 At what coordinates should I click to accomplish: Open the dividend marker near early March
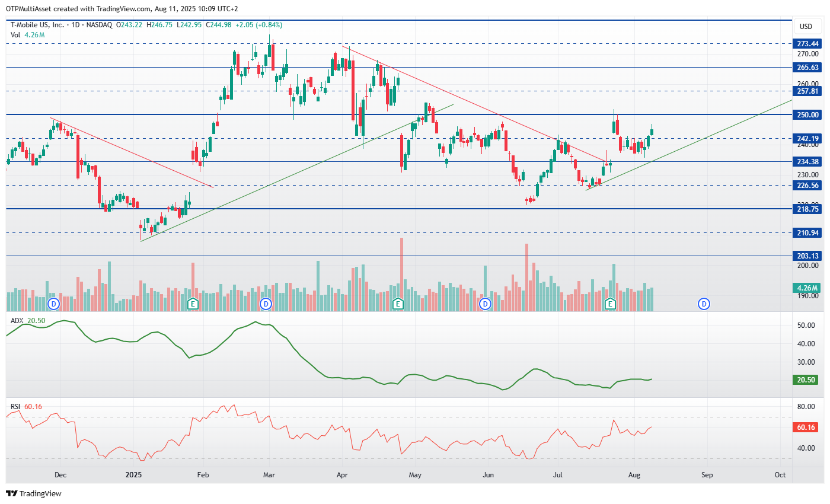pyautogui.click(x=266, y=304)
